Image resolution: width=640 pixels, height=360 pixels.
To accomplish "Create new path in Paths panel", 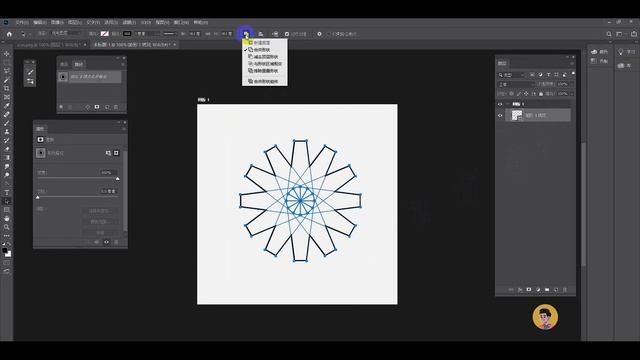I will coord(107,107).
